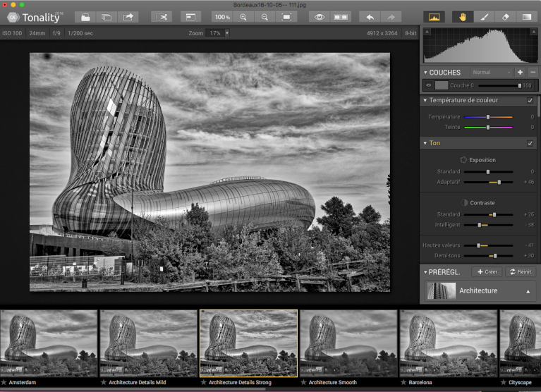Select the crop scissors tool

coord(162,16)
